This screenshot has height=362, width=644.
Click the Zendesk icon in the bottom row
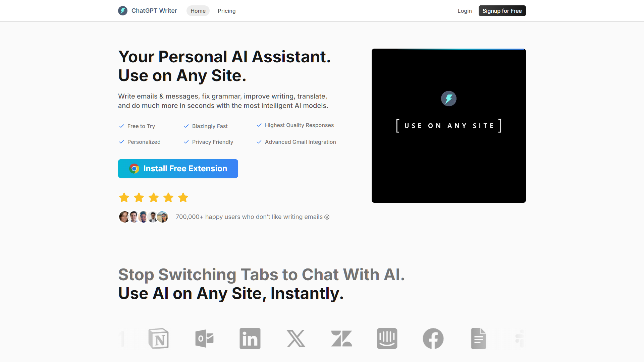coord(341,338)
